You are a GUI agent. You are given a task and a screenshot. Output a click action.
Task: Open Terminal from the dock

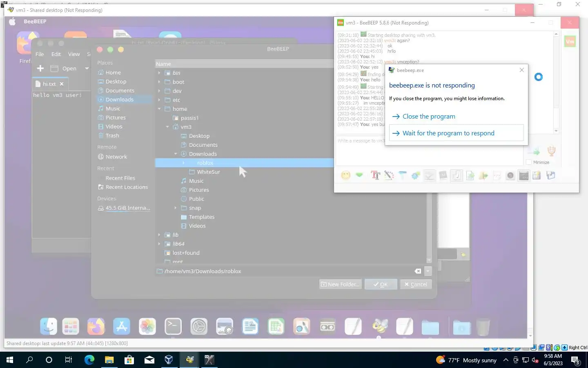click(x=173, y=326)
